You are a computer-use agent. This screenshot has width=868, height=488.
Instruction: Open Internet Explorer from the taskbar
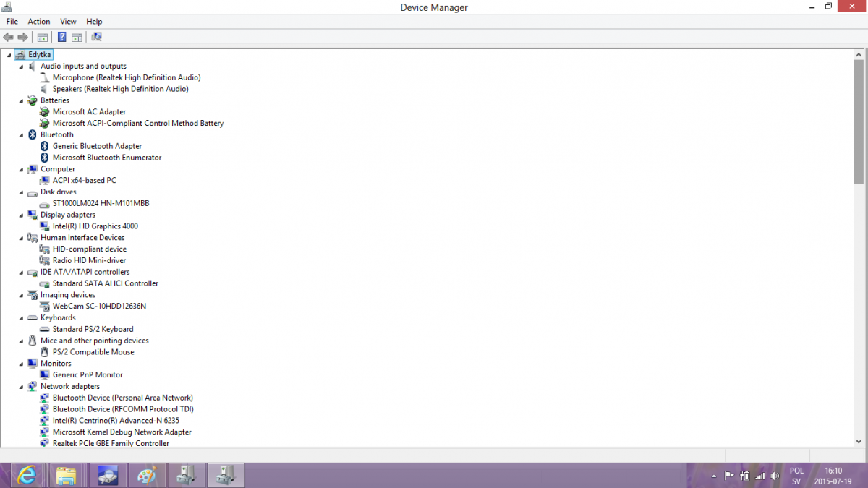pyautogui.click(x=26, y=475)
